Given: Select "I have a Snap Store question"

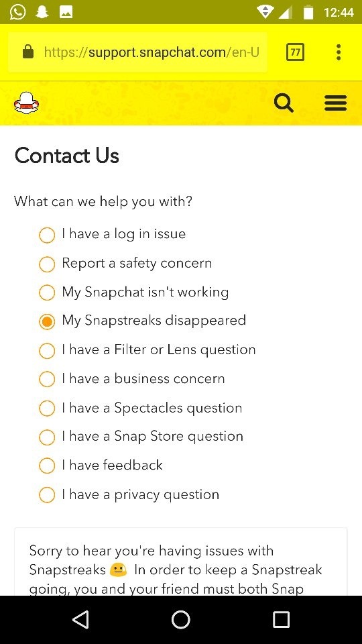Looking at the screenshot, I should click(141, 437).
